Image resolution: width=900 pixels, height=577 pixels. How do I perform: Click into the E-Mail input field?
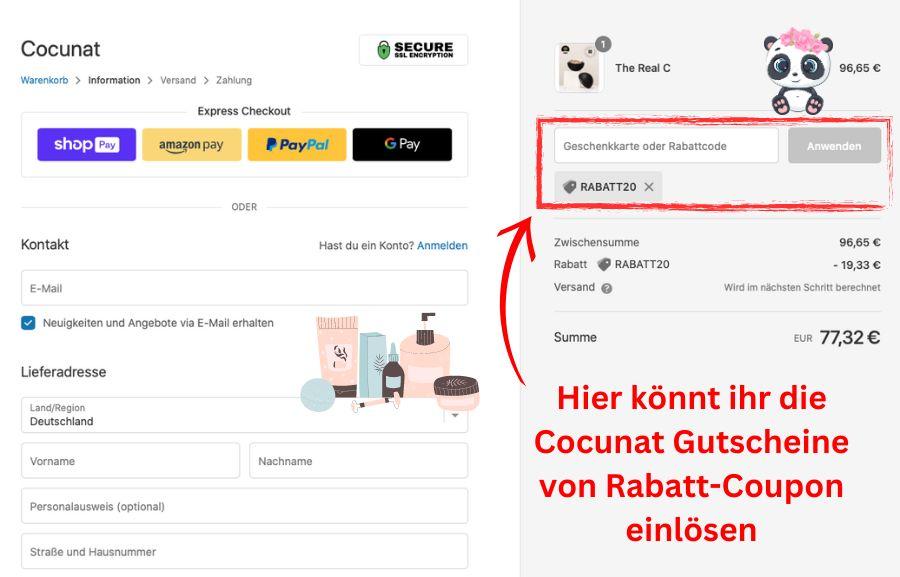[x=245, y=288]
